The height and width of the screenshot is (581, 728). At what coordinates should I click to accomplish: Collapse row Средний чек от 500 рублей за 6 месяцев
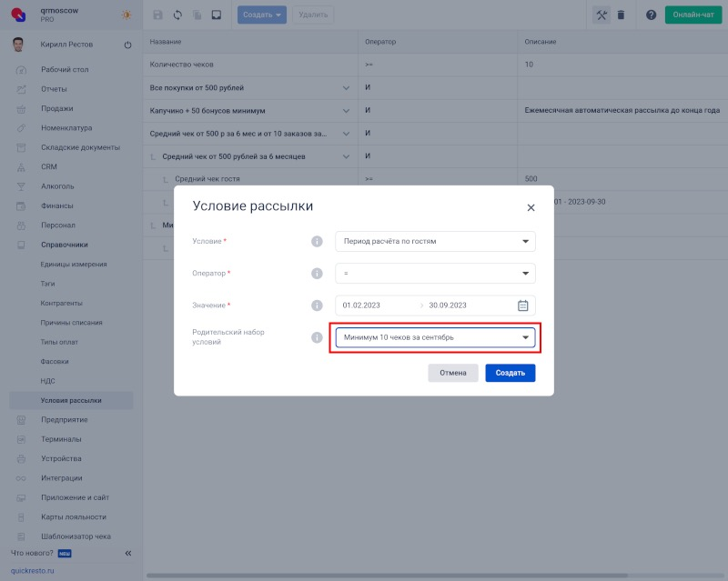[346, 156]
